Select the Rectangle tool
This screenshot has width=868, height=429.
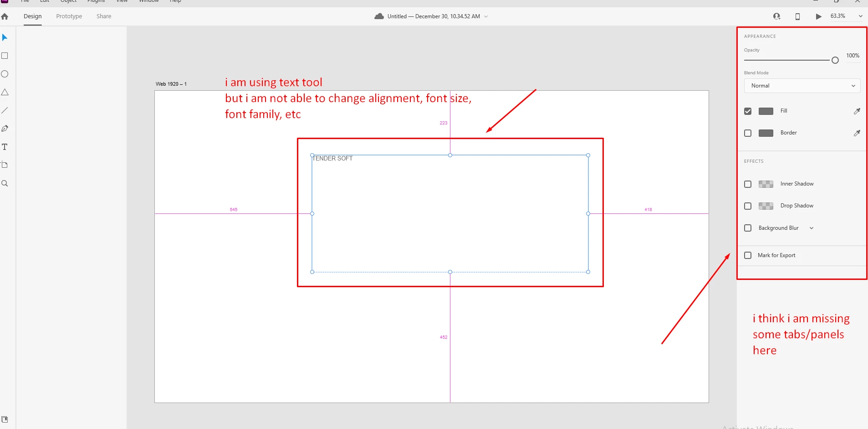[x=5, y=56]
